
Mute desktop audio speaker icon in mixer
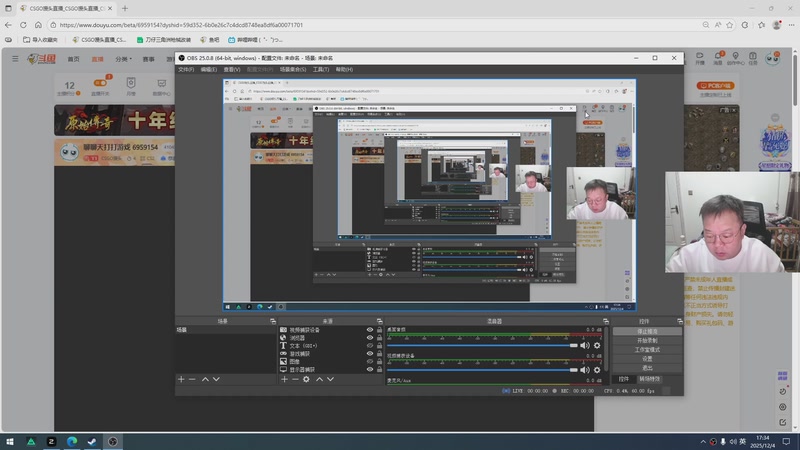[x=585, y=345]
